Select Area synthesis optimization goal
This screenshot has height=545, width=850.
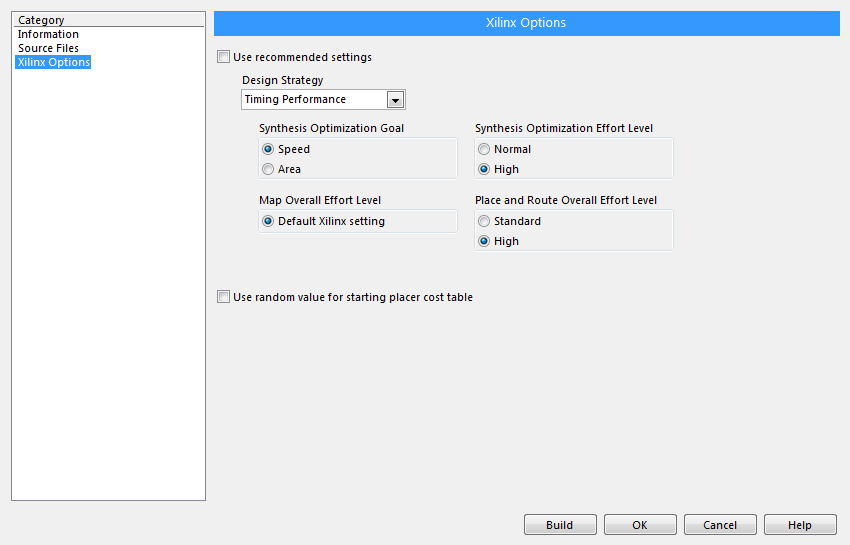point(268,169)
